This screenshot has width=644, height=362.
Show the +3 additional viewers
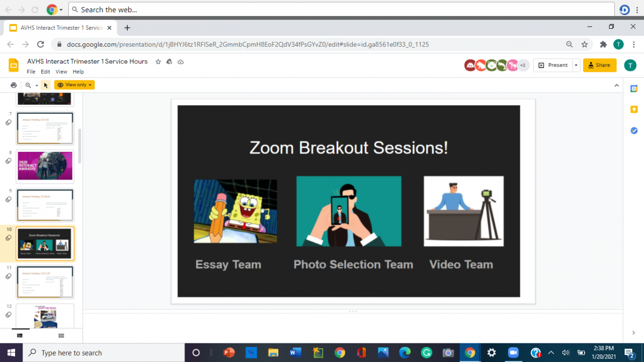[x=523, y=65]
